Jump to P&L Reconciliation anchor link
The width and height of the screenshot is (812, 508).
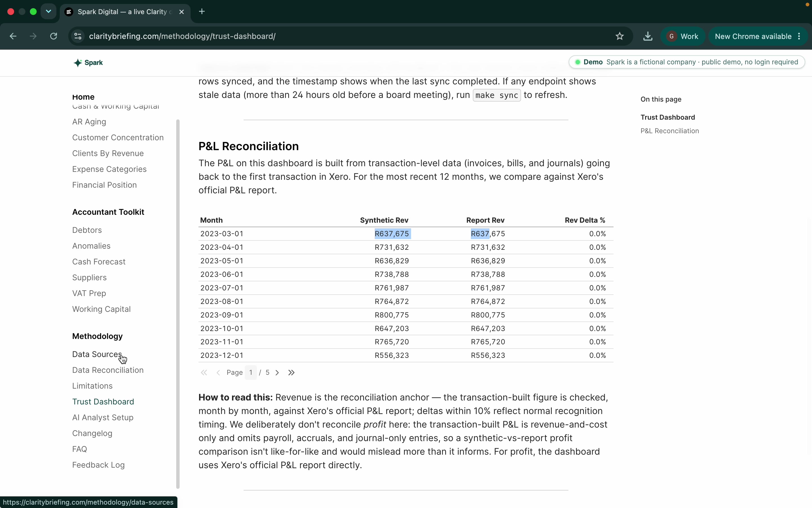(x=669, y=131)
